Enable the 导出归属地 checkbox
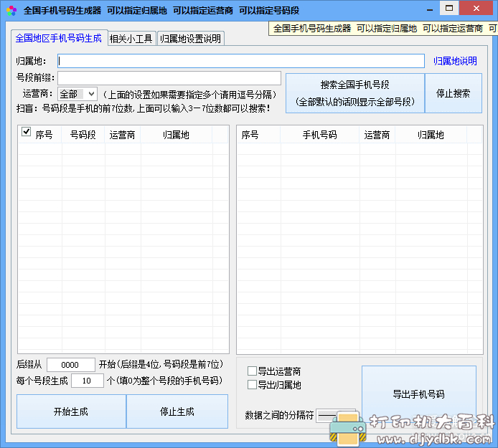498x448 pixels. (252, 385)
